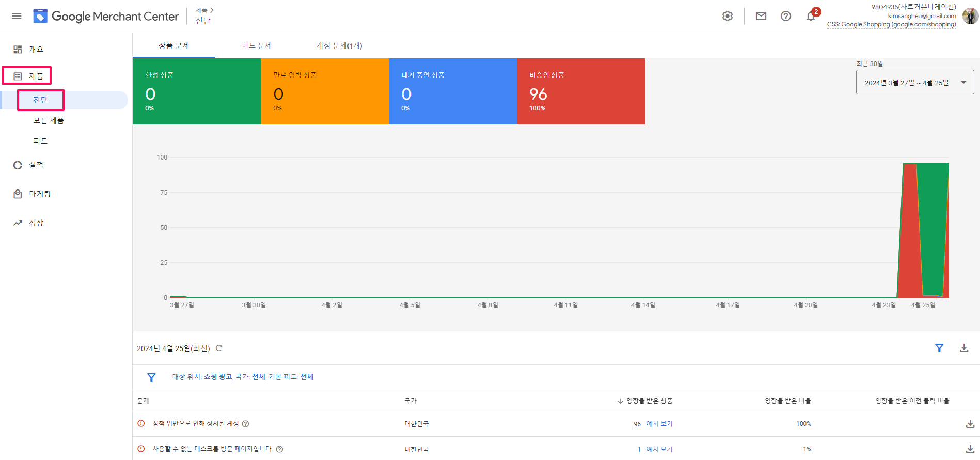Click the 쇼핑 광고 filter value

pos(218,377)
